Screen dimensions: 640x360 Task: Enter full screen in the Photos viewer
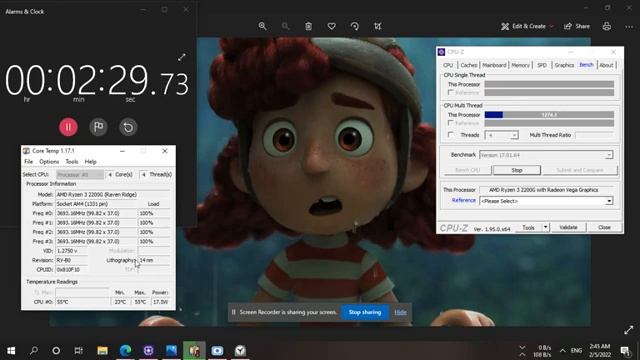pos(629,330)
